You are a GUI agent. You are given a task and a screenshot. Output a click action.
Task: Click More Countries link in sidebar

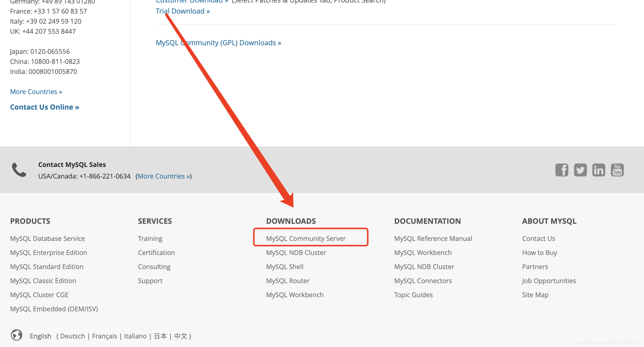[x=36, y=92]
